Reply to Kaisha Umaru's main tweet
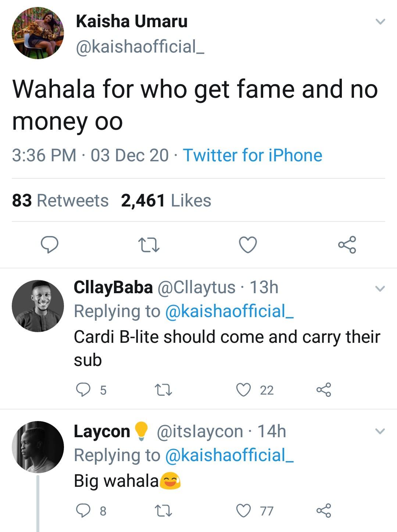397x532 pixels. [49, 245]
